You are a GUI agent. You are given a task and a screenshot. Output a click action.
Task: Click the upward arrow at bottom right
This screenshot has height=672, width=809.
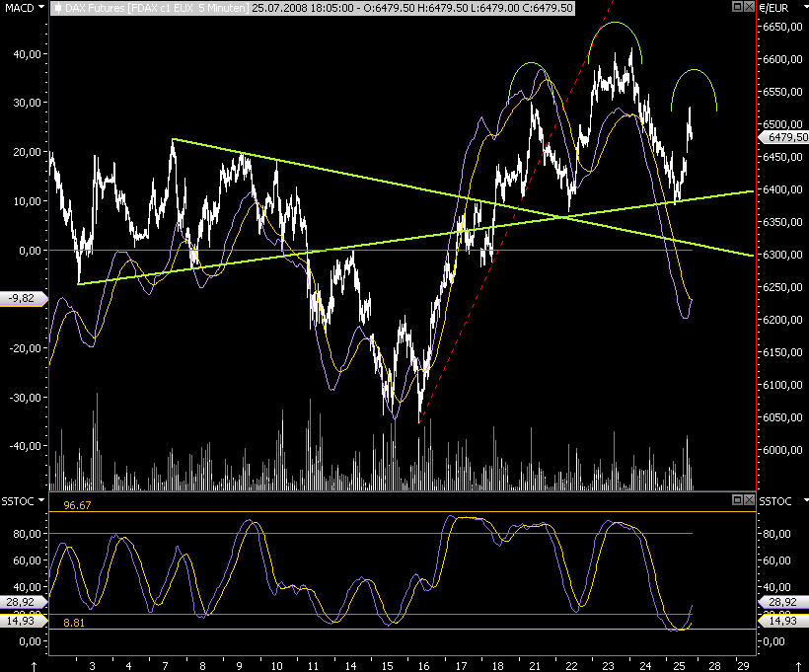pos(799,666)
